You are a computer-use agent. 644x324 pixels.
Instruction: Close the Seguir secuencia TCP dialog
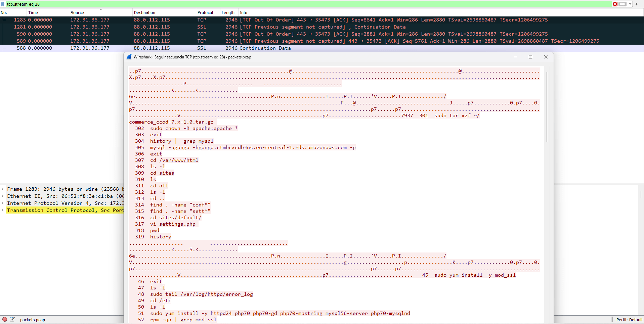point(546,57)
